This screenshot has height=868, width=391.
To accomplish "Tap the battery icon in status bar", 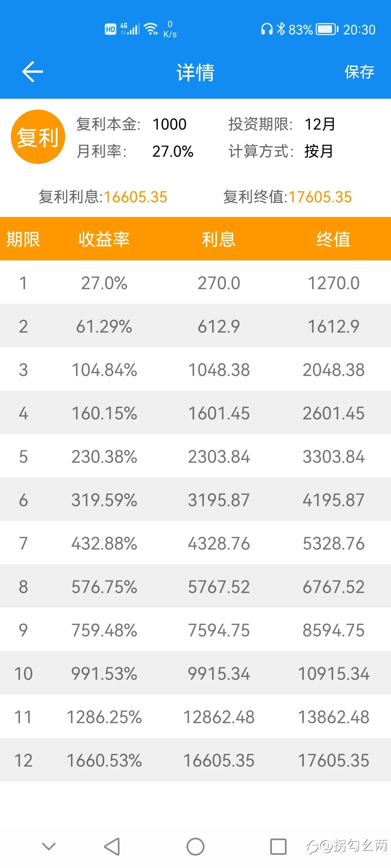I will pos(327,29).
